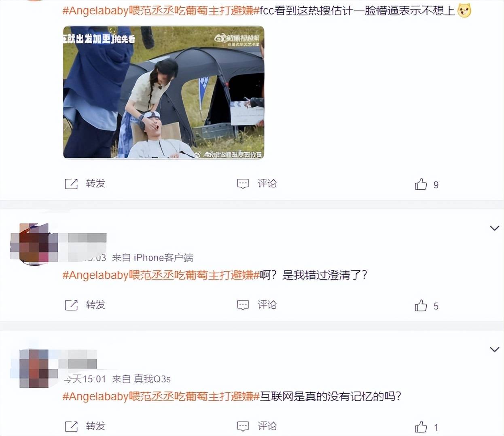Screen dimensions: 504x436
Task: Expand options chevron on iPhone客户端 post
Action: pos(494,228)
